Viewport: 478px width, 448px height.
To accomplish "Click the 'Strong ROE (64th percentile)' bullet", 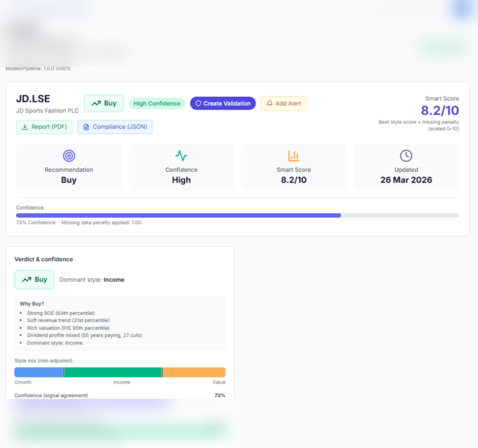I will [x=61, y=313].
